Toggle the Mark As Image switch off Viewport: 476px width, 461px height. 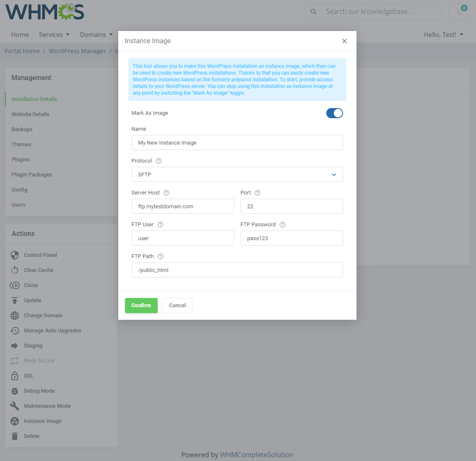334,113
